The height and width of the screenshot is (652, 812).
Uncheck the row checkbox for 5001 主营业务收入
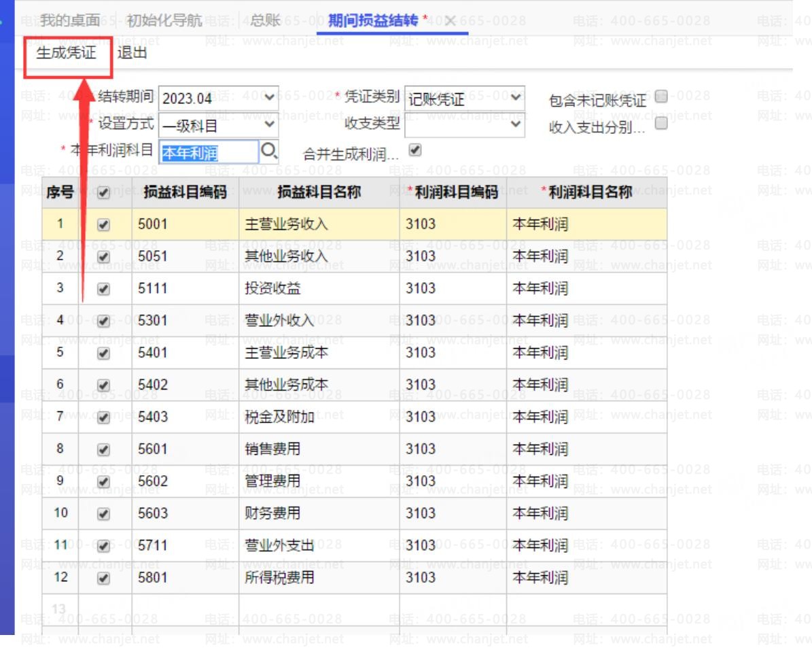click(x=103, y=224)
